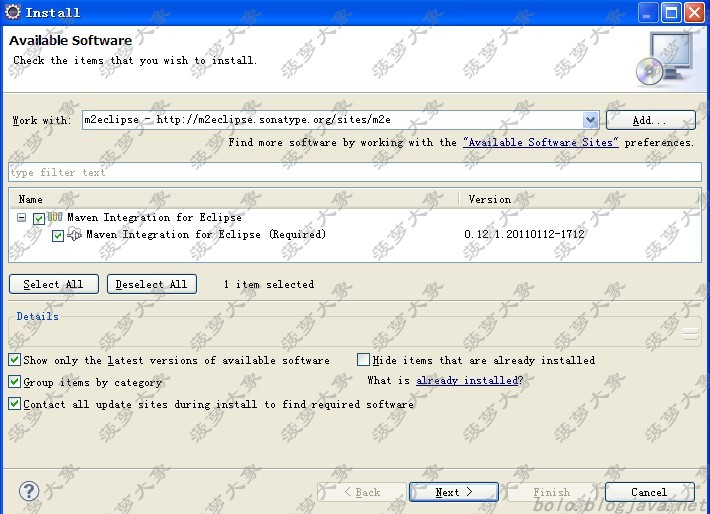Click the Install gear icon in title bar

click(12, 12)
